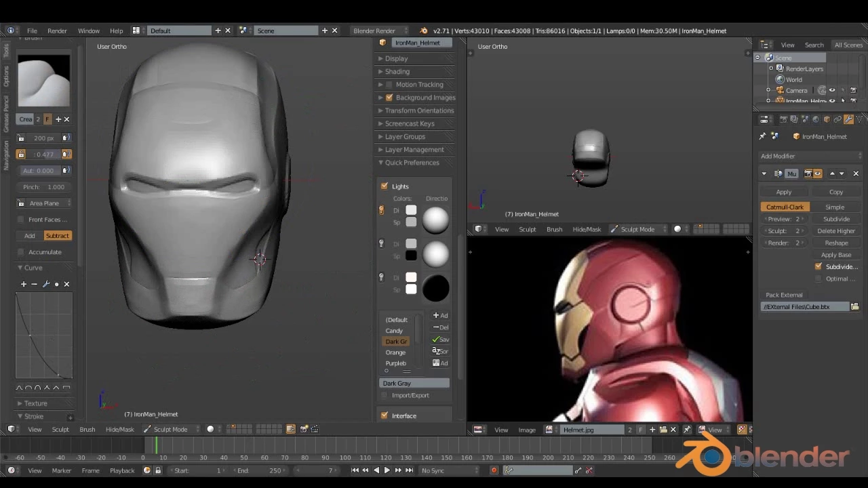Click the play animation button
The width and height of the screenshot is (868, 488).
[387, 470]
